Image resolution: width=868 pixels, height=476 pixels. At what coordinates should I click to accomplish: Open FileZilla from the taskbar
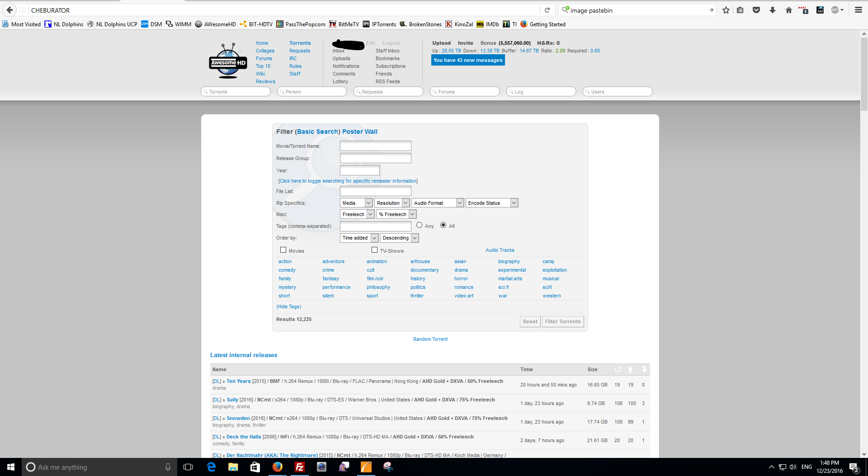299,467
